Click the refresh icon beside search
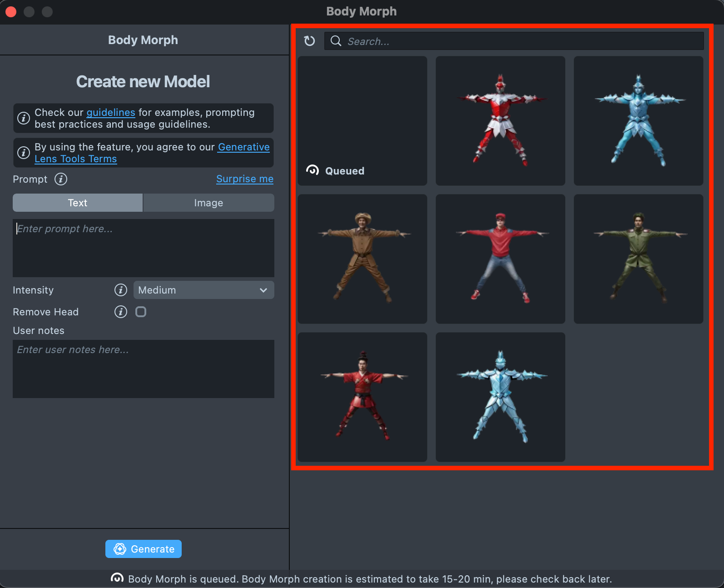This screenshot has width=724, height=588. [x=309, y=41]
